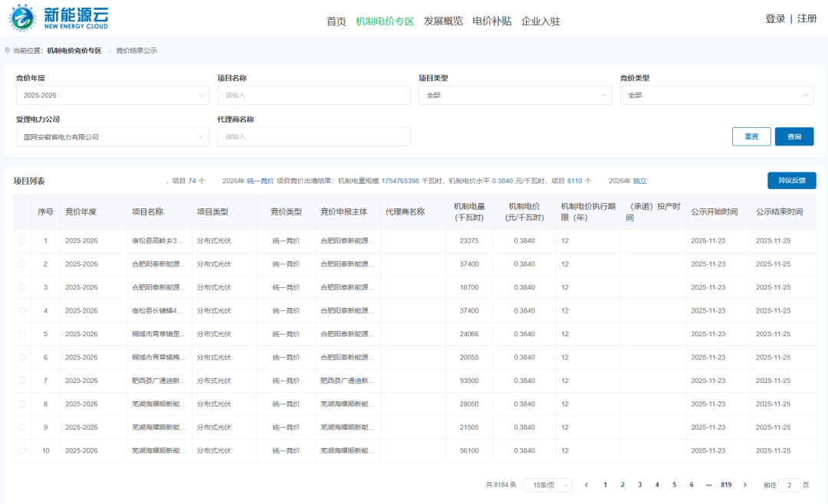Expand the 竞价类型 dropdown

coord(716,95)
